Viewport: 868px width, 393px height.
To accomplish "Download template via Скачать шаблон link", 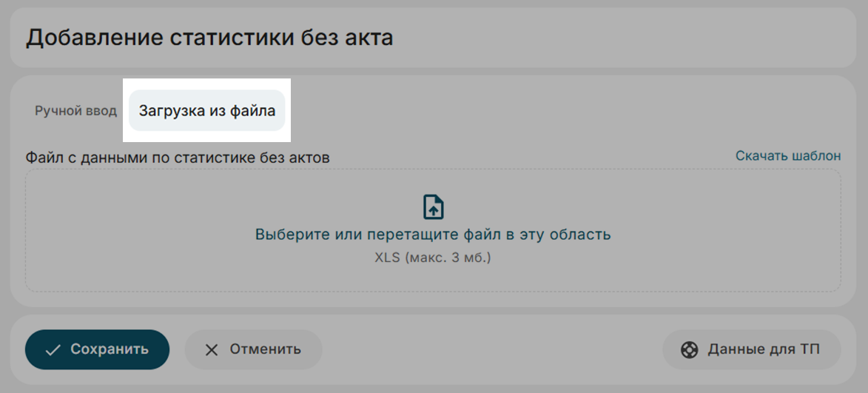I will (x=787, y=155).
